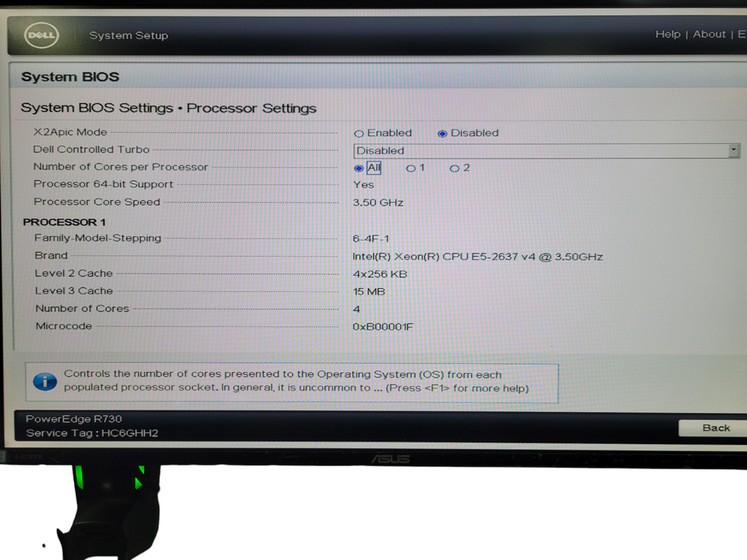Select 1 core per processor
747x560 pixels.
(x=411, y=168)
